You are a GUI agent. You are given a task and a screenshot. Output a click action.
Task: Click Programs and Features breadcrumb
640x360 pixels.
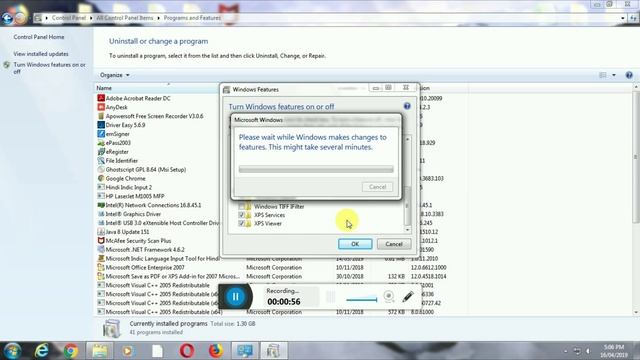[x=192, y=18]
